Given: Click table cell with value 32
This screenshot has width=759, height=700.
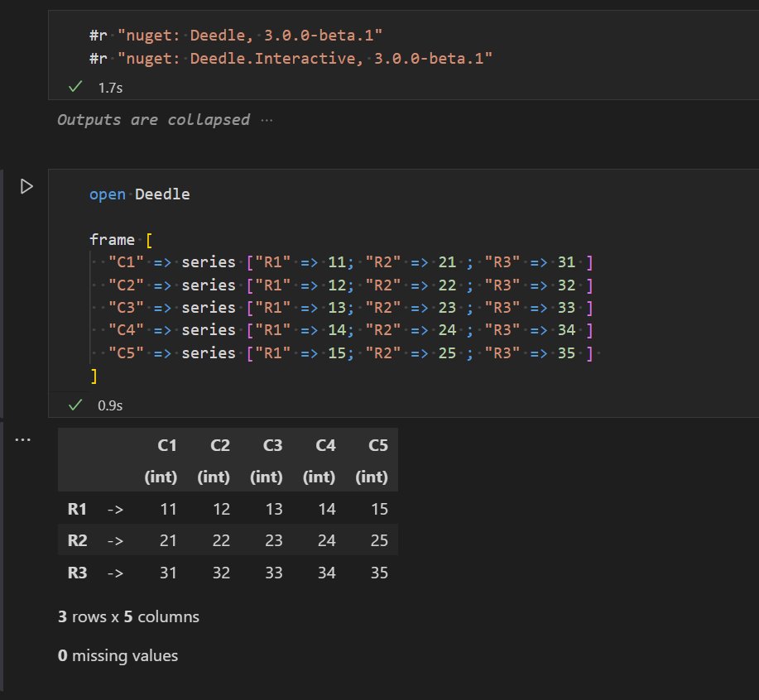Looking at the screenshot, I should [x=221, y=573].
